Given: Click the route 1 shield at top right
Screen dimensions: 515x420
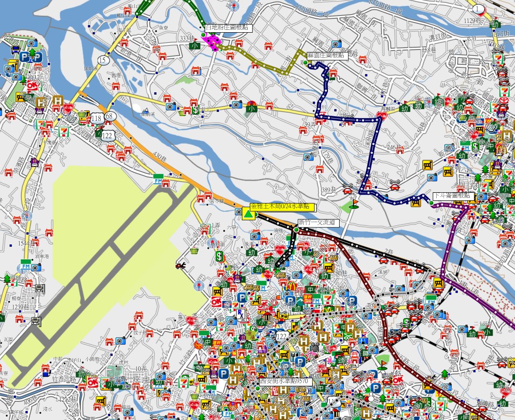Looking at the screenshot, I should 478,9.
